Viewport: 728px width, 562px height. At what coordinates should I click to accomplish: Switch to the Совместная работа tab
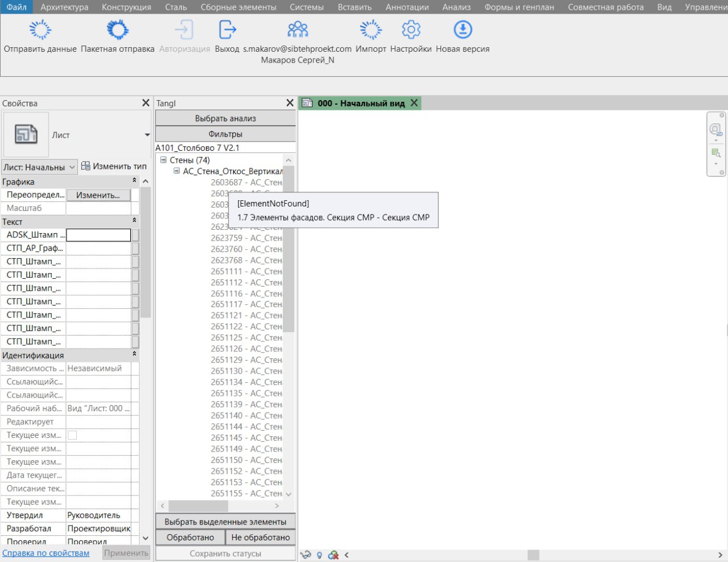[606, 7]
